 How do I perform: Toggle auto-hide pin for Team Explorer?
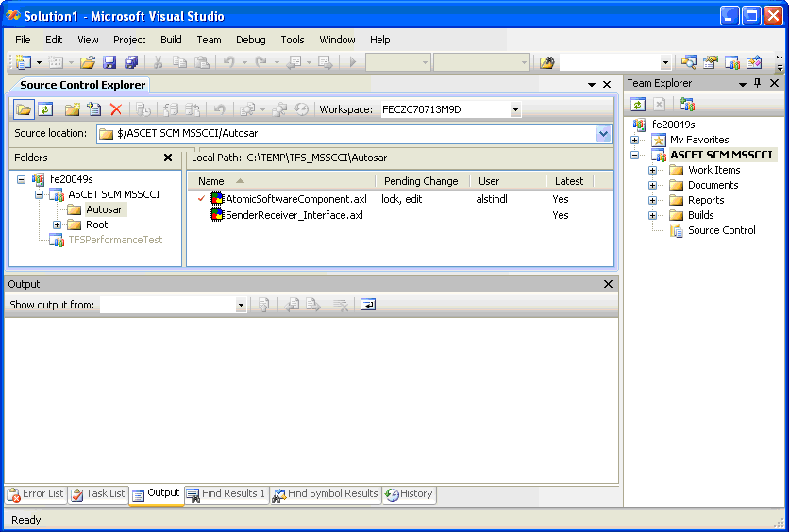point(758,83)
